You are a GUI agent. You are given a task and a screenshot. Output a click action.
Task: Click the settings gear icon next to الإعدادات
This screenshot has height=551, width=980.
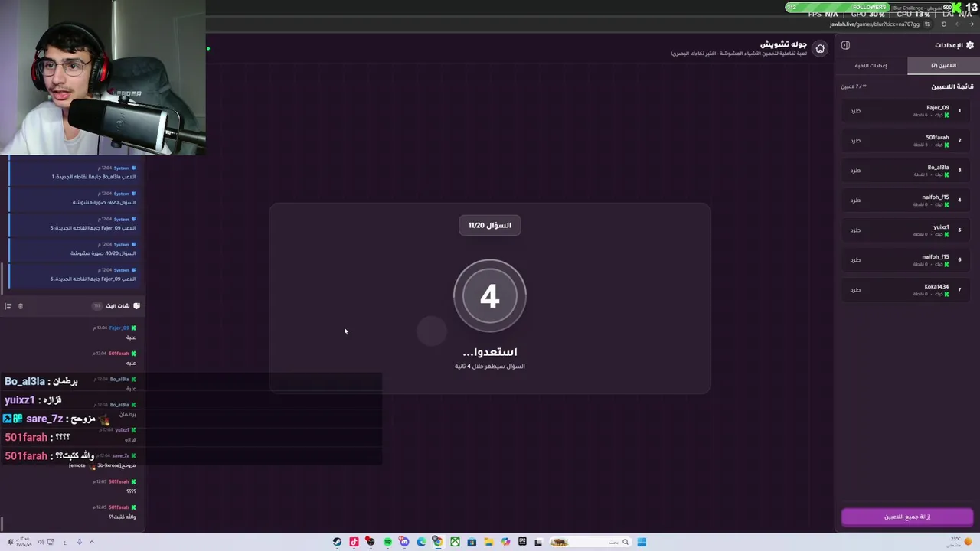970,45
